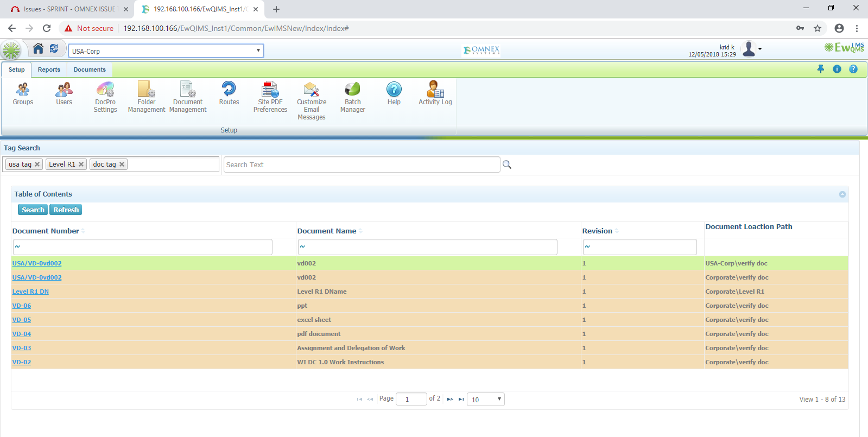Open Customize Email Messages
Viewport: 868px width, 437px height.
(312, 101)
